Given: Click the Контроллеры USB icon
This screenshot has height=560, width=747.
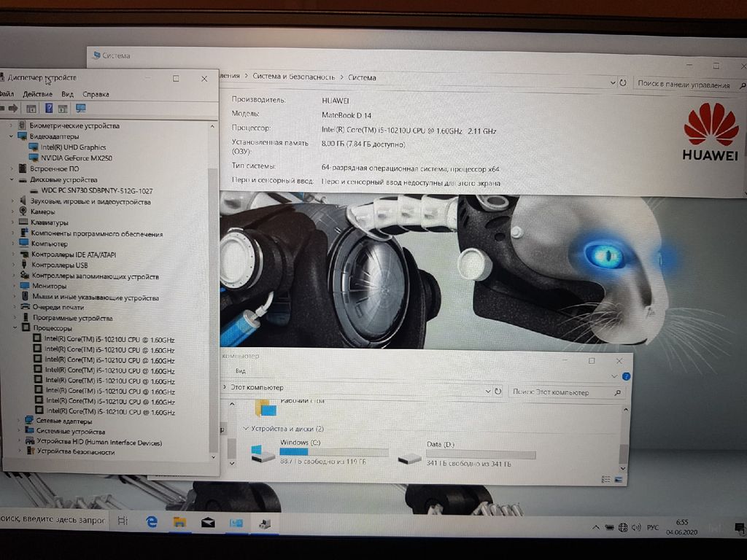Looking at the screenshot, I should point(24,265).
